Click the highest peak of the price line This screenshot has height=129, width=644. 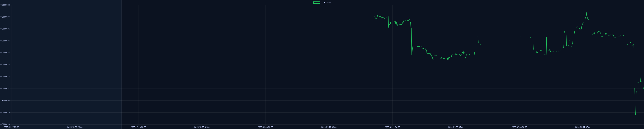click(587, 13)
